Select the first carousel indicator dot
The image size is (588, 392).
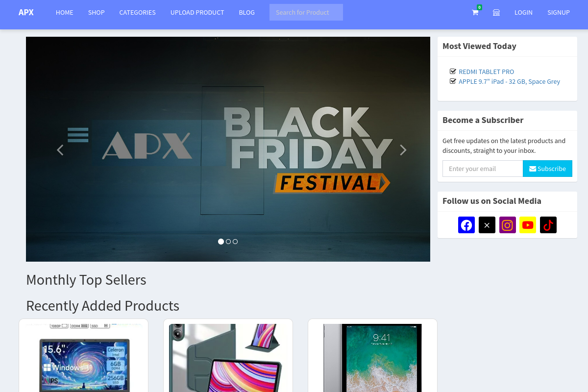pos(221,242)
